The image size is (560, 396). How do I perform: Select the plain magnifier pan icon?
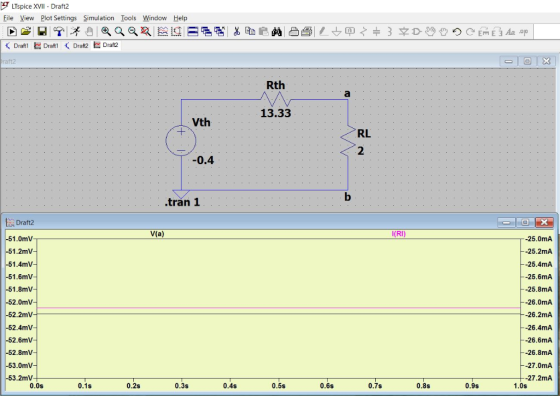click(119, 32)
